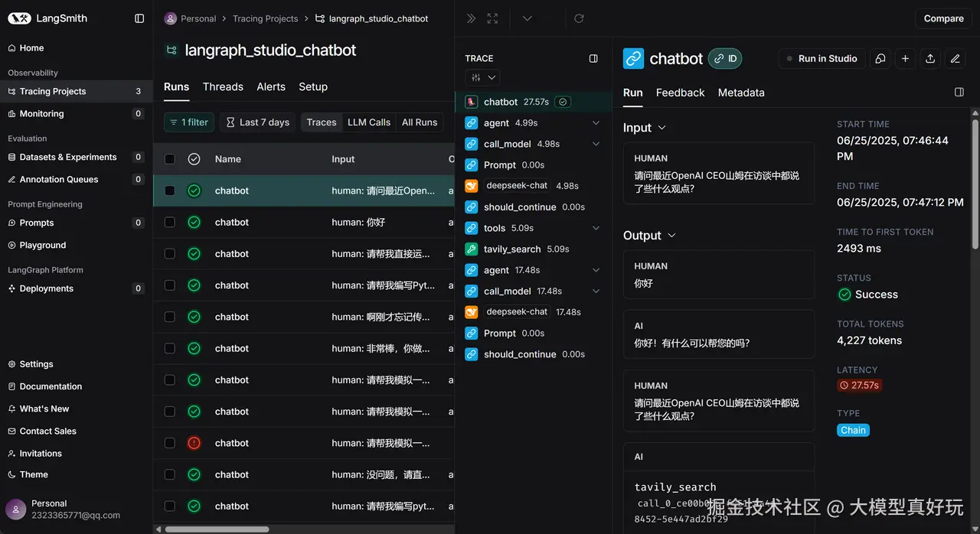Click the fullscreen expand icon above trace
The width and height of the screenshot is (980, 534).
tap(492, 18)
